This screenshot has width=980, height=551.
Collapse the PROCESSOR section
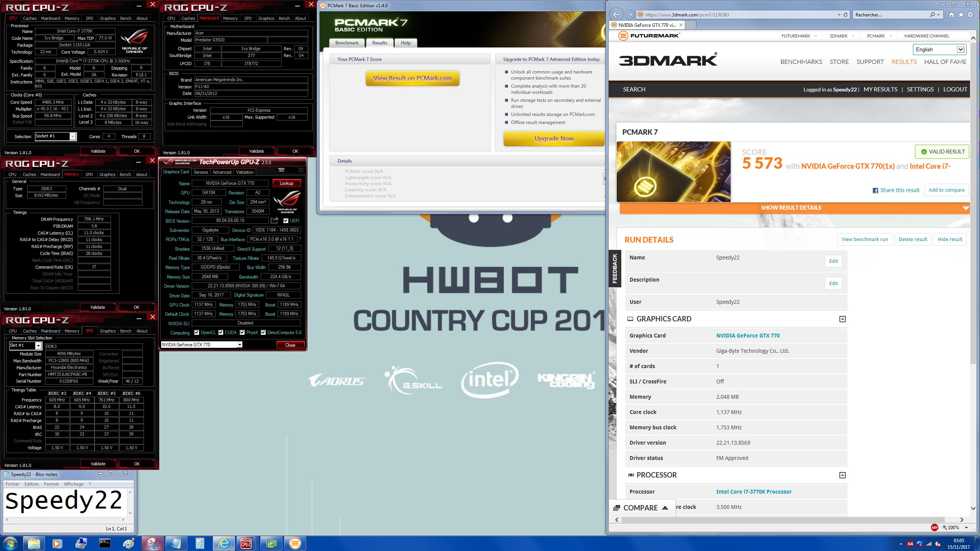[x=842, y=475]
